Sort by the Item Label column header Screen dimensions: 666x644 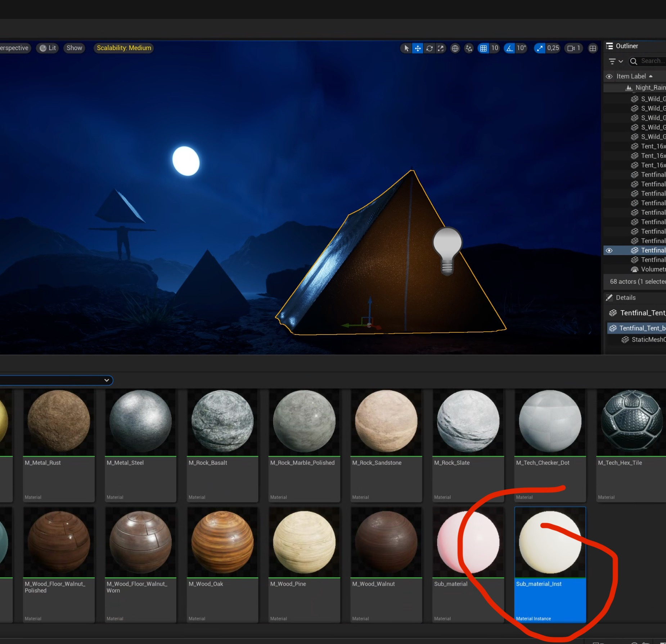coord(634,76)
